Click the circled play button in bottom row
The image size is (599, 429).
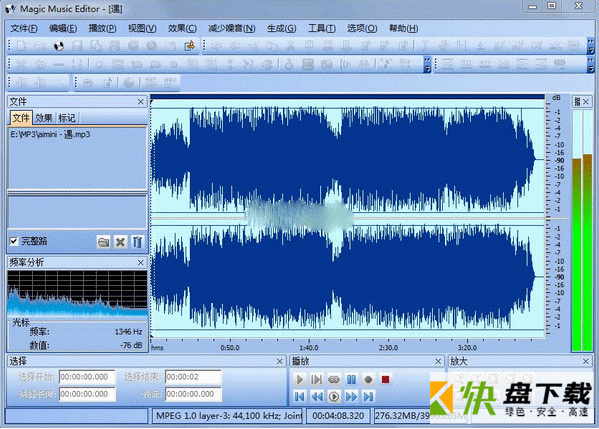coord(334,397)
